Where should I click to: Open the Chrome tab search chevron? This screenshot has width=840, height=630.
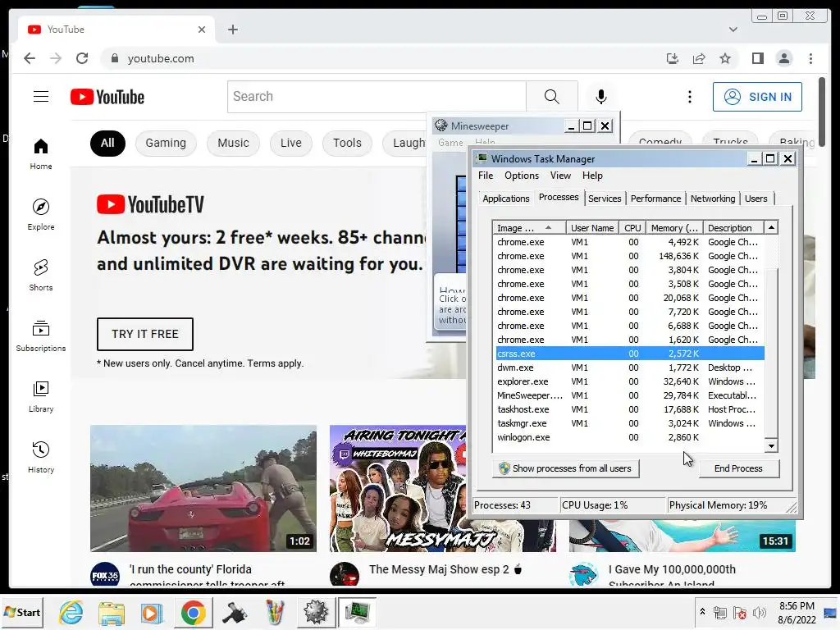733,30
